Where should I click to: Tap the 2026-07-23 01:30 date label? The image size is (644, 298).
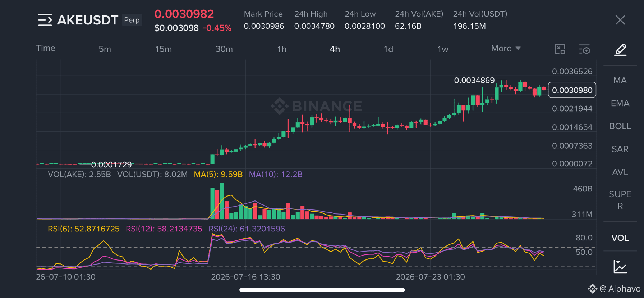coord(430,277)
